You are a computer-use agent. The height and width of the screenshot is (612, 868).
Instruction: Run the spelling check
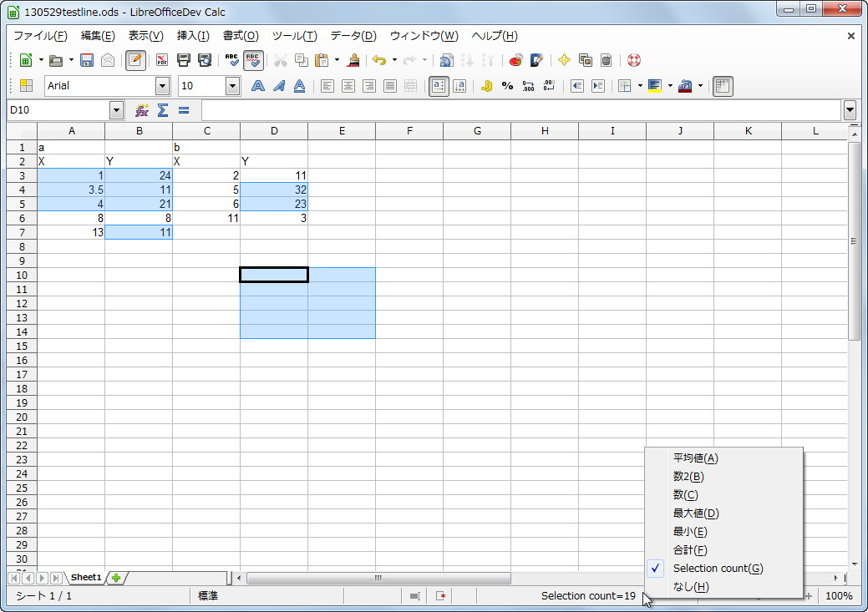(x=232, y=60)
